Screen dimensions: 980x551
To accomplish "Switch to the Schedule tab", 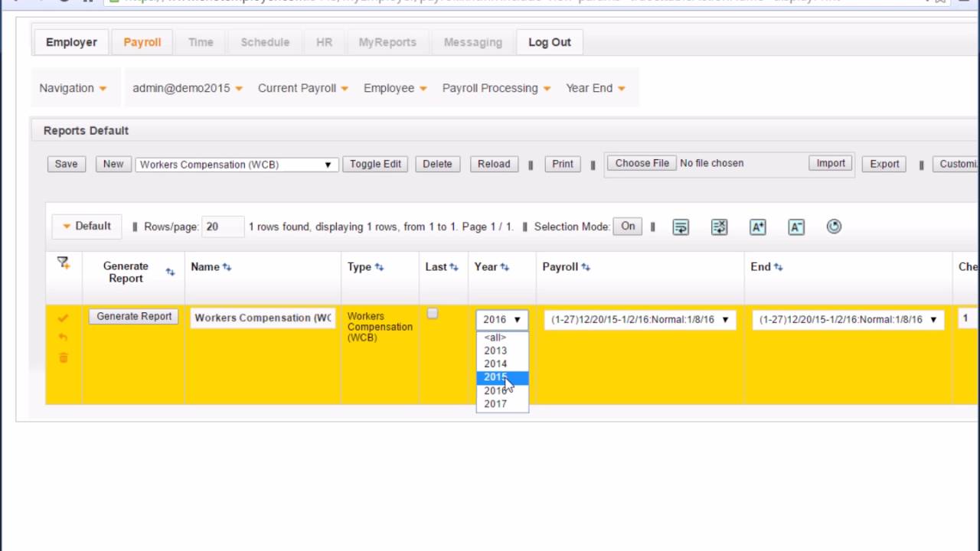I will (x=265, y=42).
